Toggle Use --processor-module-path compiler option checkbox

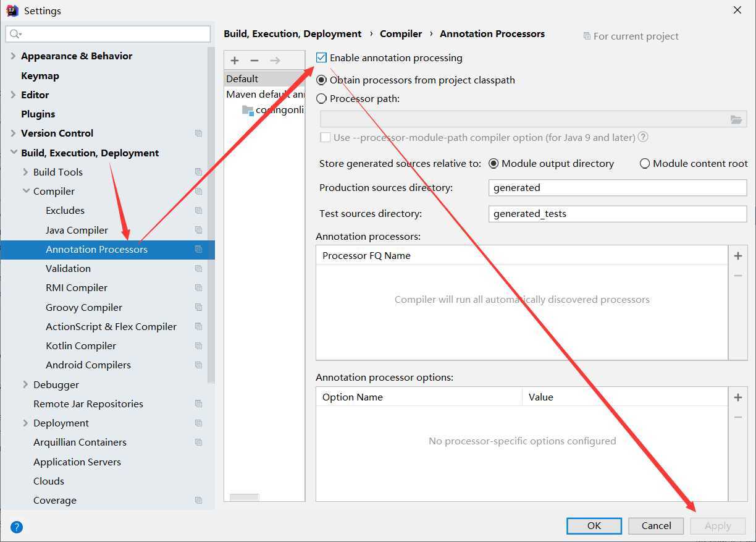click(325, 137)
